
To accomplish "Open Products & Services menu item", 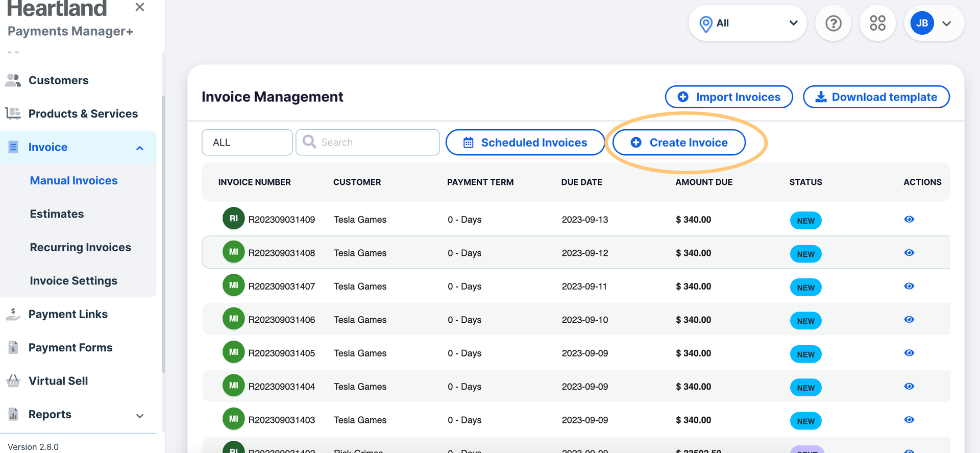I will click(83, 113).
